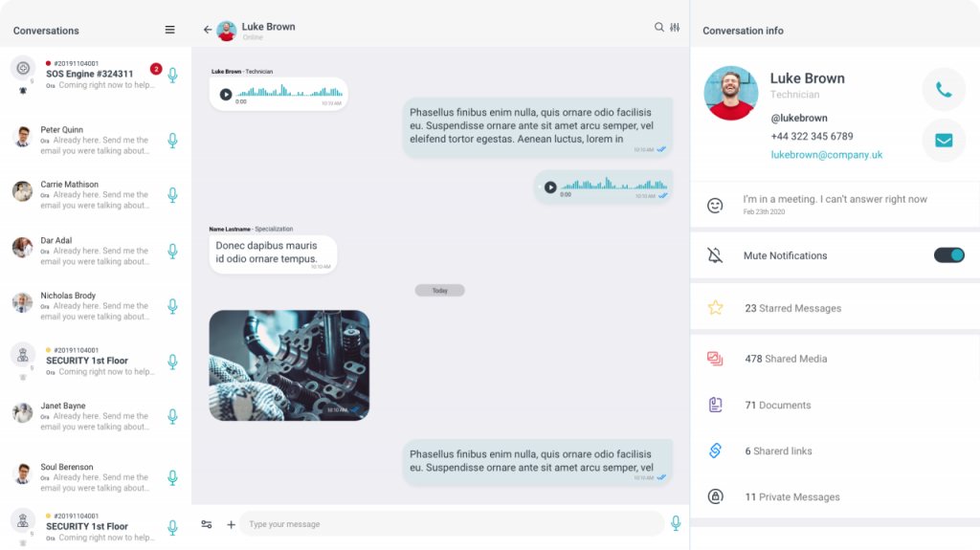Click the Type your message field
This screenshot has width=980, height=550.
tap(455, 524)
